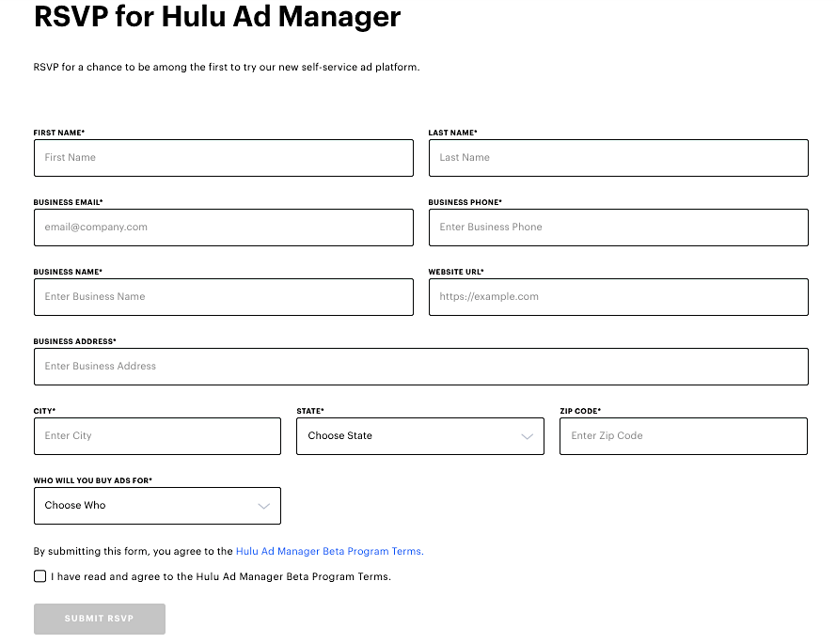The width and height of the screenshot is (836, 644).
Task: Click the Business Phone input
Action: (x=619, y=228)
